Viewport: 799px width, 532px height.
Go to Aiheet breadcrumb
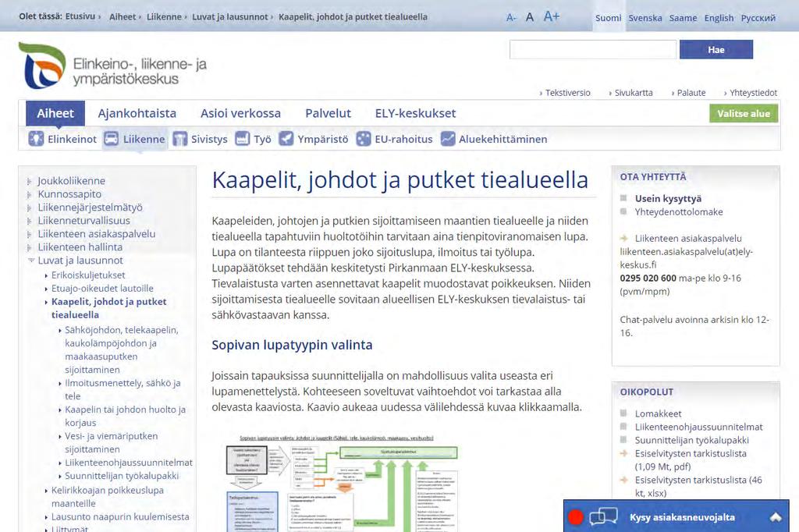click(123, 17)
